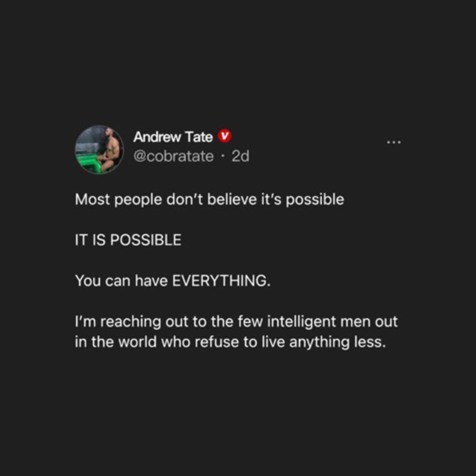Open the three-dot more options menu
This screenshot has width=476, height=476.
pos(394,142)
